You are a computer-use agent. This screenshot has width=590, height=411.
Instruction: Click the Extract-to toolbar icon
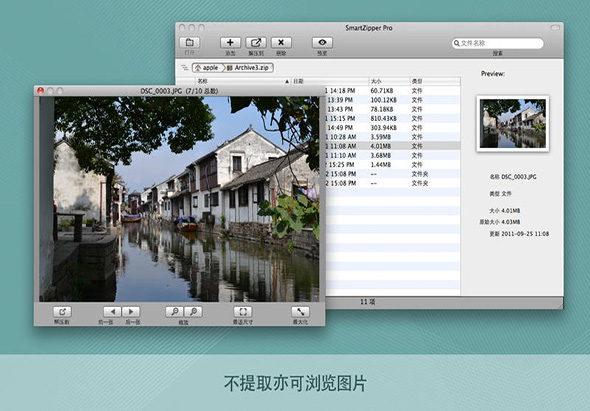256,43
